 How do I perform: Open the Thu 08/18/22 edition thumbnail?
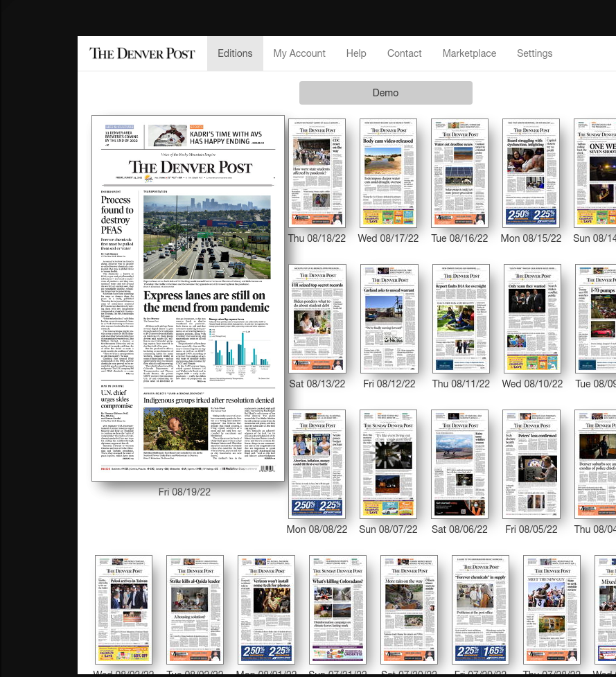(317, 173)
